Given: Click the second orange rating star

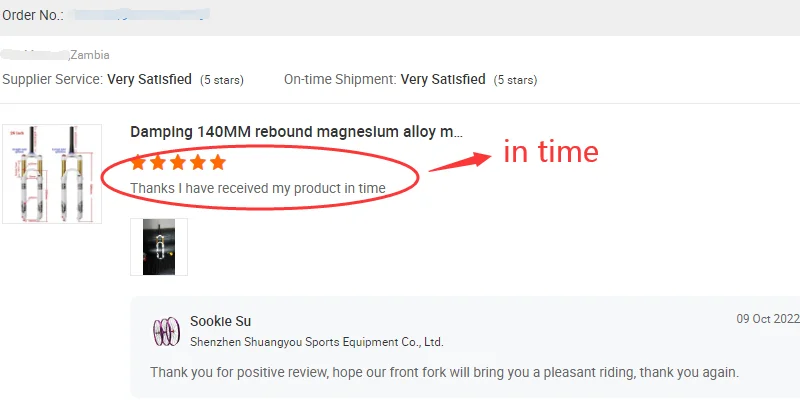Looking at the screenshot, I should (158, 162).
